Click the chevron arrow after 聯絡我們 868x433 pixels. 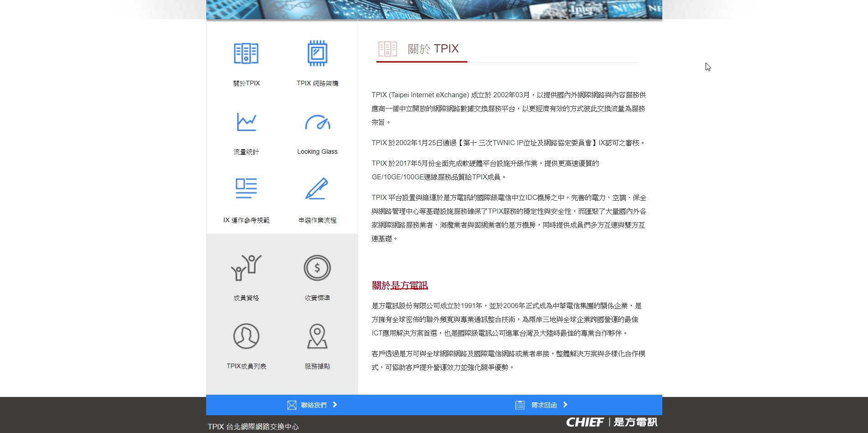click(335, 405)
